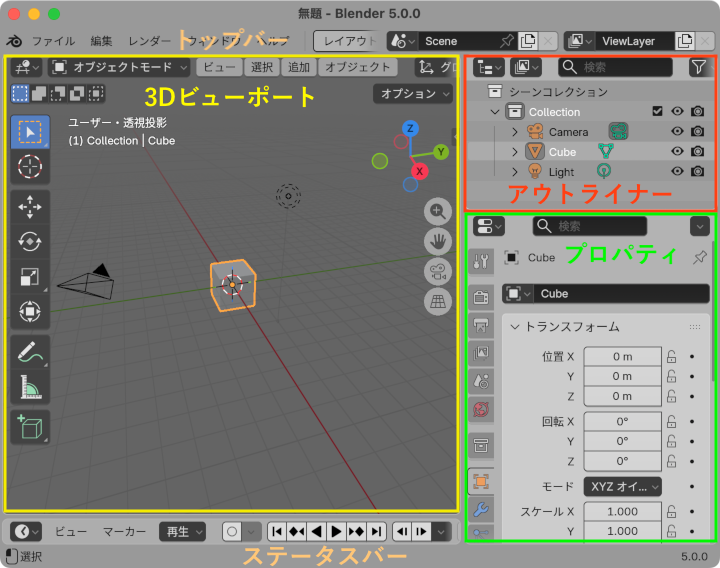Select the Move tool in the toolbar
The image size is (720, 568).
coord(30,207)
